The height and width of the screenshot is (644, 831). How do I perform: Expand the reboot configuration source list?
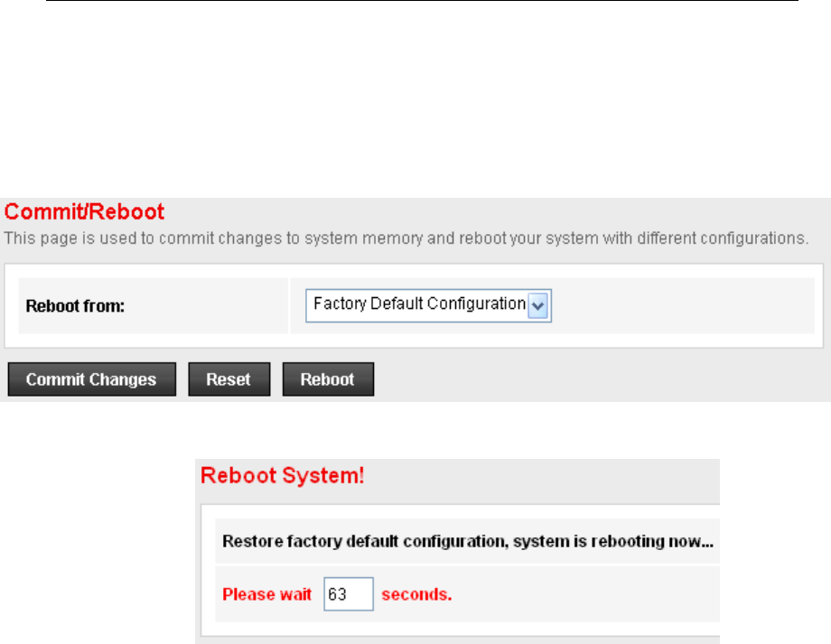[539, 305]
